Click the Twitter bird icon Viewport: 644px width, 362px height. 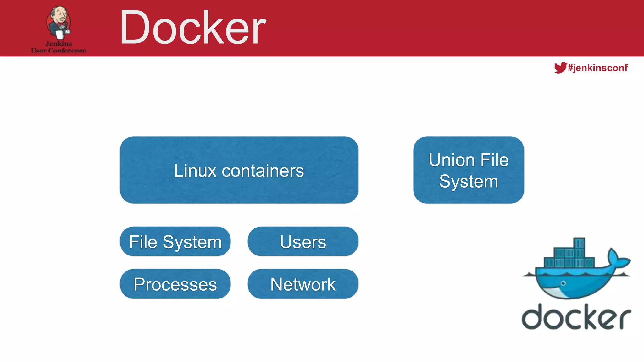coord(560,68)
